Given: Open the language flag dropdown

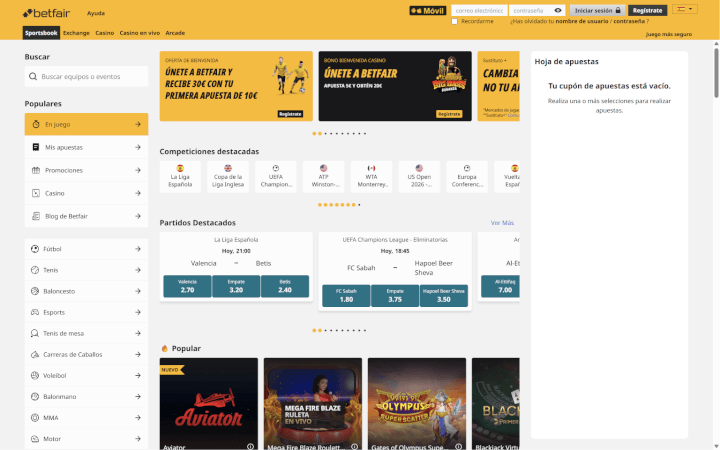Looking at the screenshot, I should 685,9.
